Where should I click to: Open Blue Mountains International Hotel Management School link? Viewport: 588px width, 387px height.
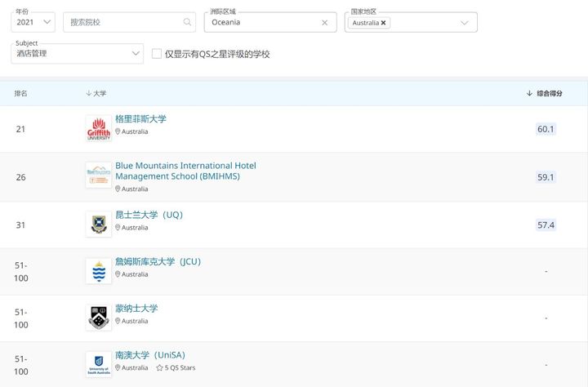point(185,171)
